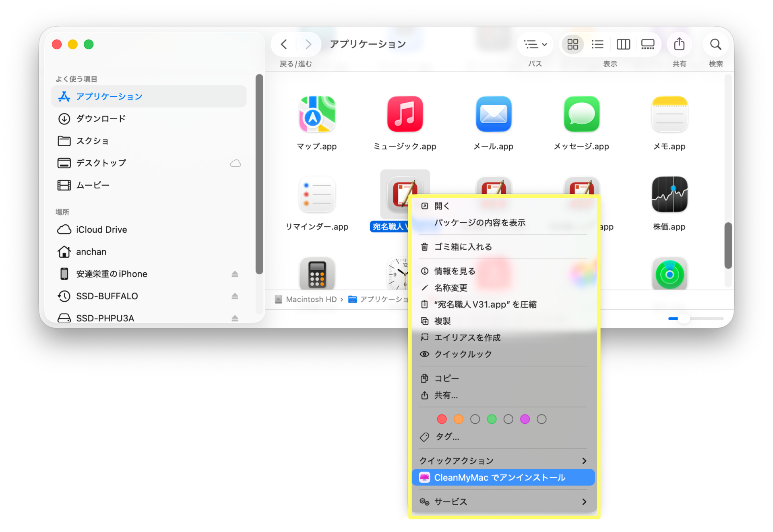Open iCloud Drive in the sidebar

pos(149,229)
